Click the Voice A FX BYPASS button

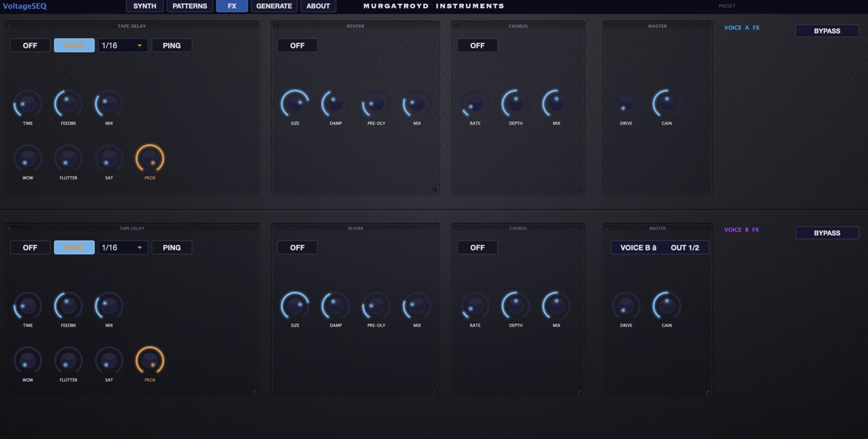[x=827, y=31]
